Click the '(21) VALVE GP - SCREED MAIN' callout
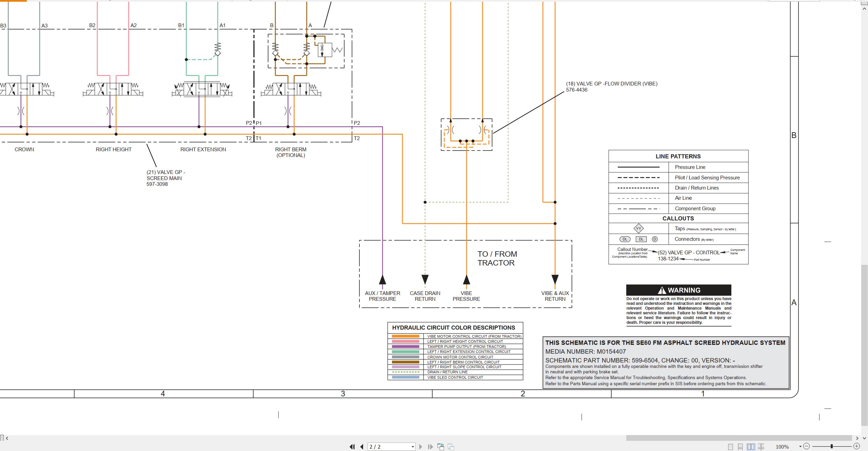The height and width of the screenshot is (451, 868). [x=166, y=175]
